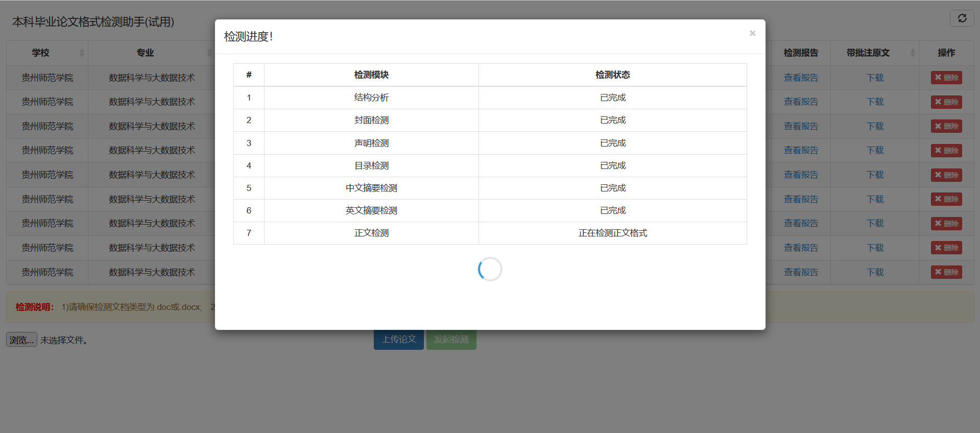This screenshot has height=433, width=980.
Task: Open 查看报告 link in the first row
Action: coord(801,78)
